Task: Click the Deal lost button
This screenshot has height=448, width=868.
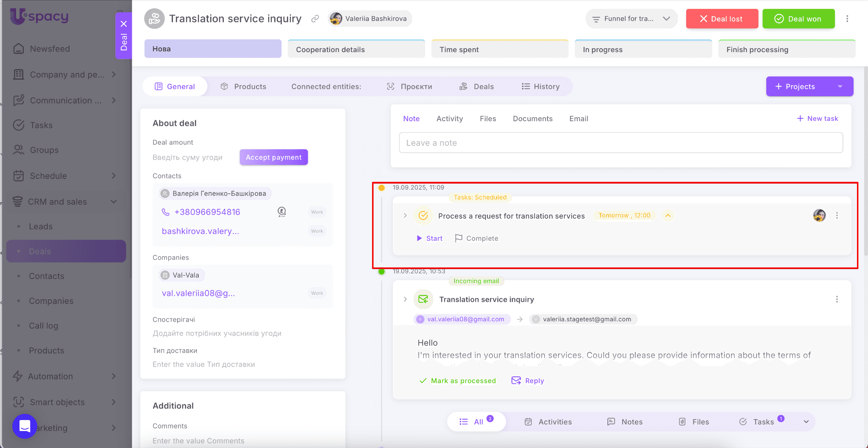Action: point(722,19)
